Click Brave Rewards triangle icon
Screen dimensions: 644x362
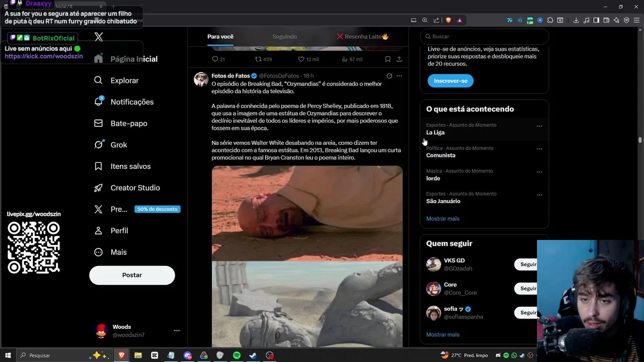click(460, 20)
